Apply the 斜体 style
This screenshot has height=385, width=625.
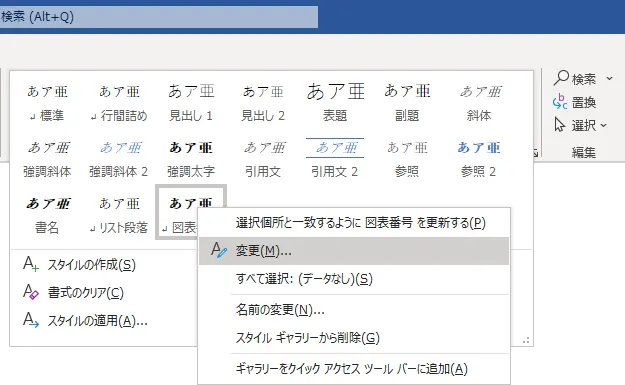coord(479,102)
